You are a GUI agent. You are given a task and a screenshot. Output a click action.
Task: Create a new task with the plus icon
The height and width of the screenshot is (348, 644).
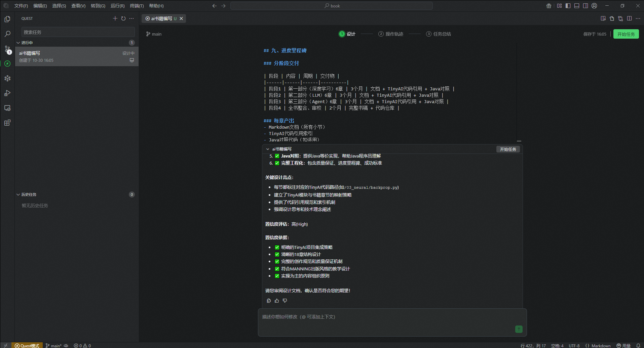(115, 18)
